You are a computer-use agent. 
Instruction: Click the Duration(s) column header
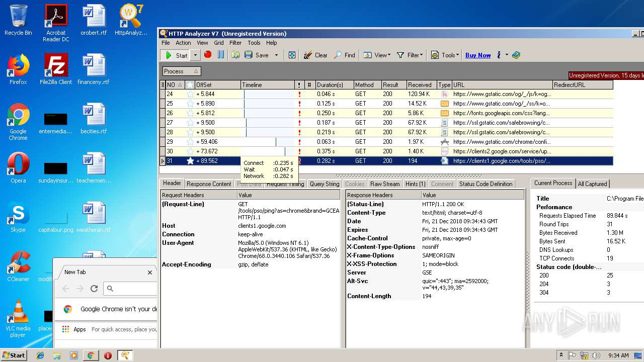[x=334, y=85]
